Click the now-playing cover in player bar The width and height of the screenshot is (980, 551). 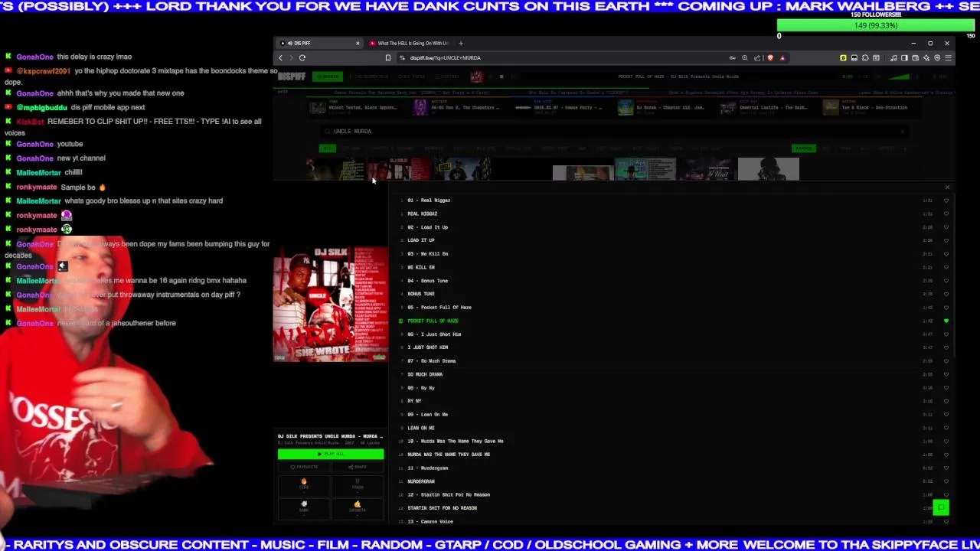point(476,77)
